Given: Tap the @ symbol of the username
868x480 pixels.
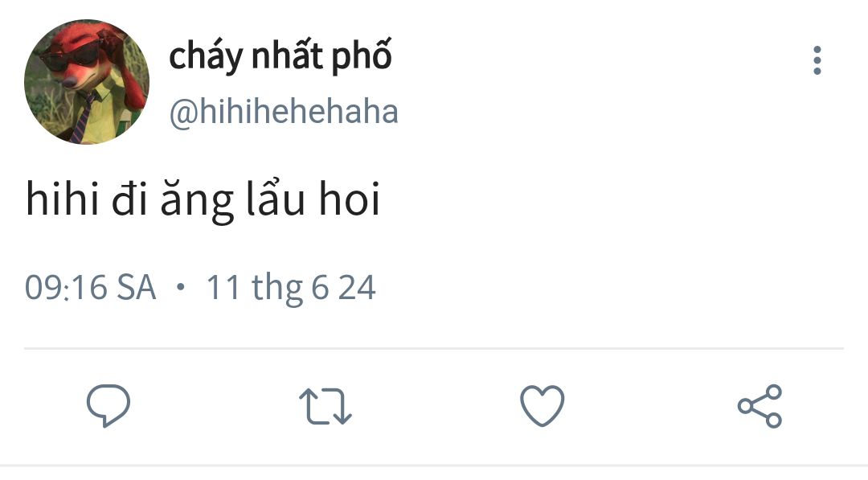Looking at the screenshot, I should [183, 113].
